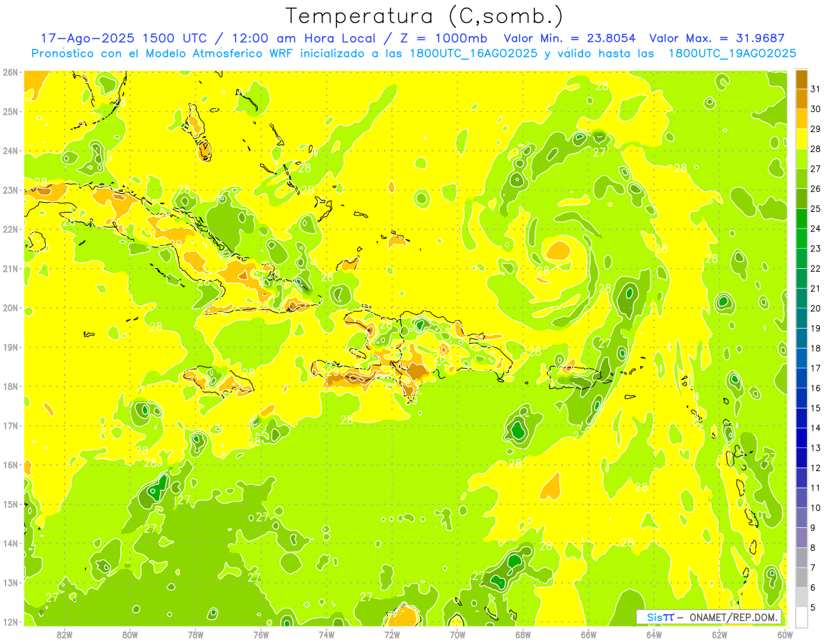
Task: Click the 23N latitude axis label
Action: [10, 190]
